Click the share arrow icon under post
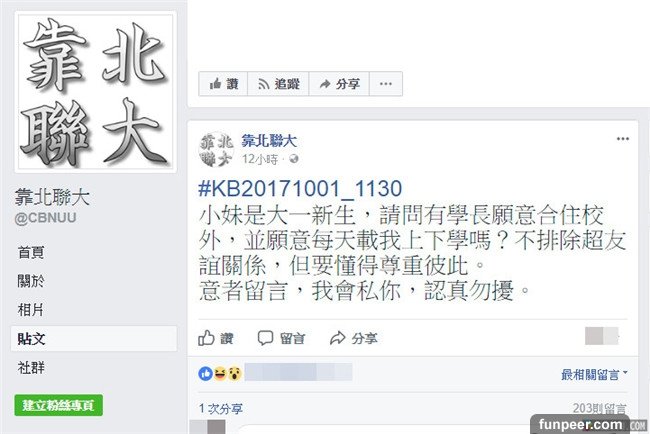 (x=337, y=338)
